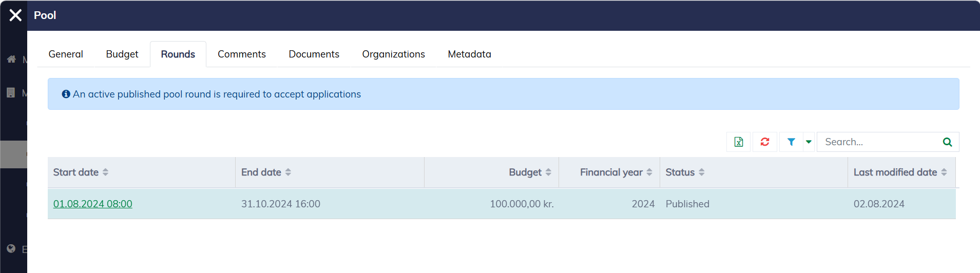Viewport: 980px width, 273px height.
Task: Open the filter options dropdown arrow
Action: [809, 142]
